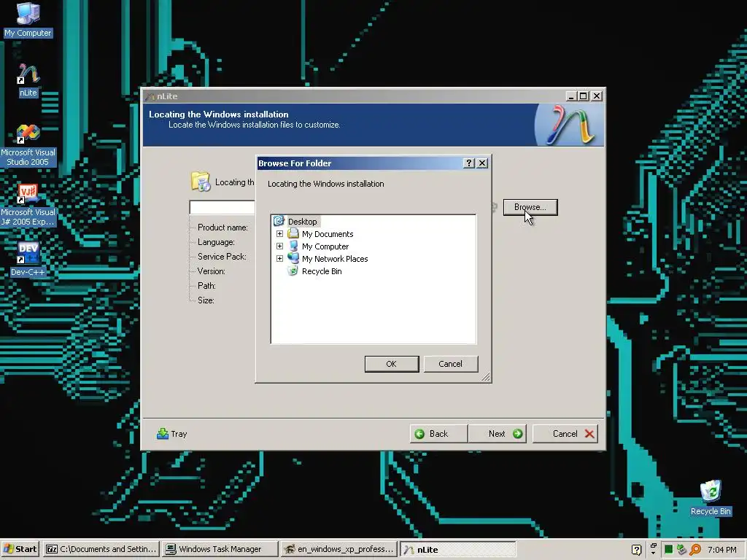747x560 pixels.
Task: Open the Start menu
Action: [x=20, y=549]
